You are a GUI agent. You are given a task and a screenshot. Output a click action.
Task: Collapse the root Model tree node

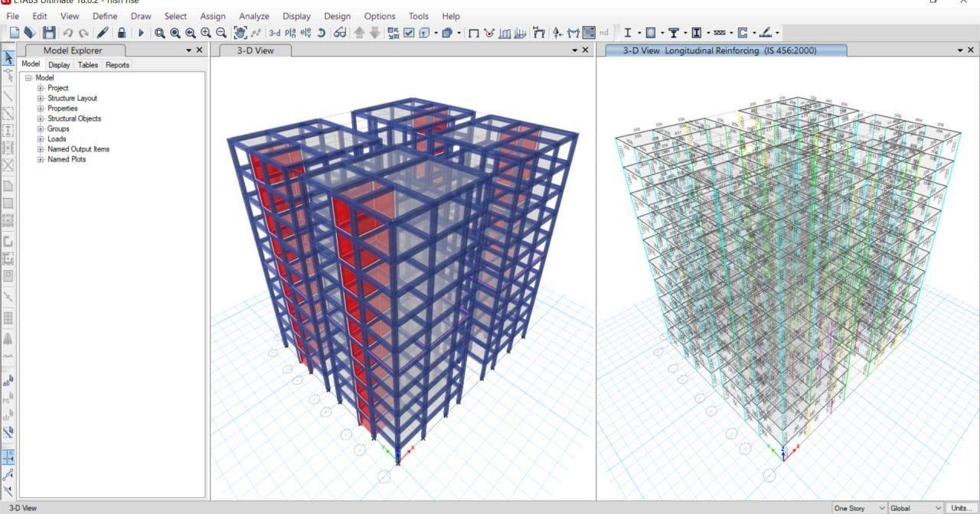tap(28, 78)
